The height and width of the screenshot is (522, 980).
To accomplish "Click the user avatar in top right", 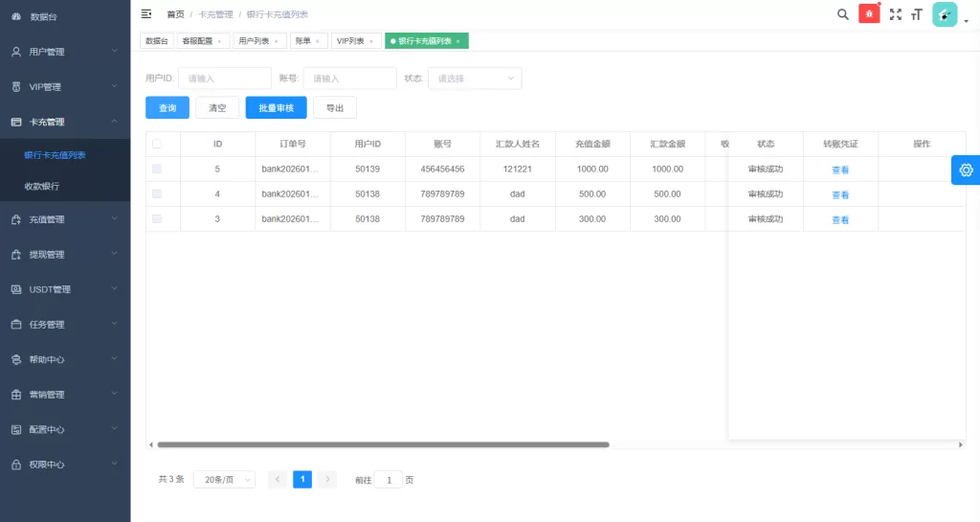I will (x=945, y=14).
